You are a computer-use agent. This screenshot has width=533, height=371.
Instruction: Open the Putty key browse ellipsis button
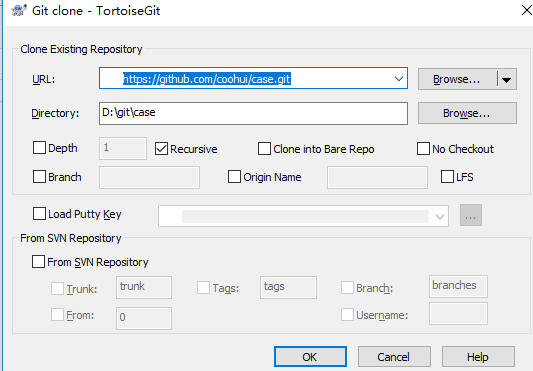[471, 215]
